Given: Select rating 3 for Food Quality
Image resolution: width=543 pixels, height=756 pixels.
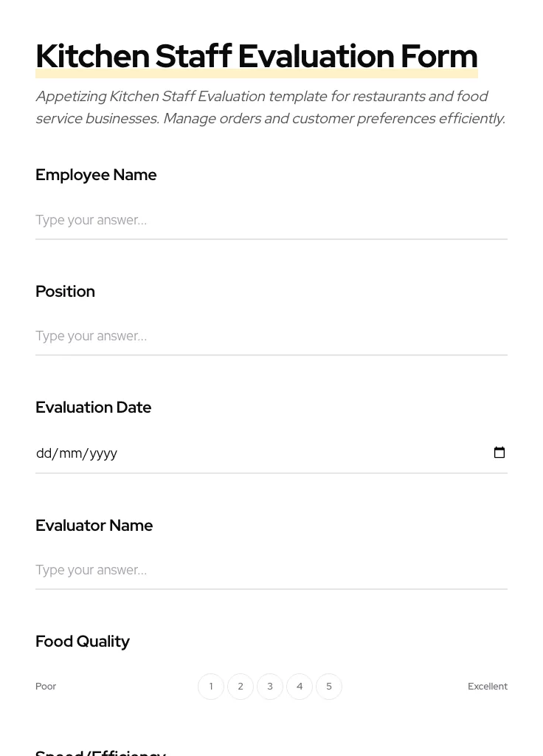Looking at the screenshot, I should point(270,686).
